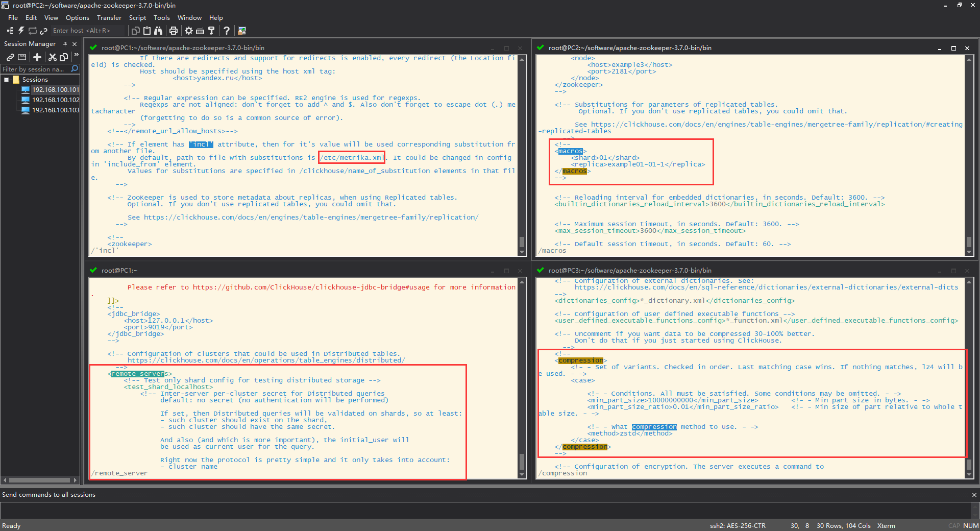This screenshot has height=531, width=980.
Task: Activate the root@PC3 zookeeper session tab
Action: [630, 271]
